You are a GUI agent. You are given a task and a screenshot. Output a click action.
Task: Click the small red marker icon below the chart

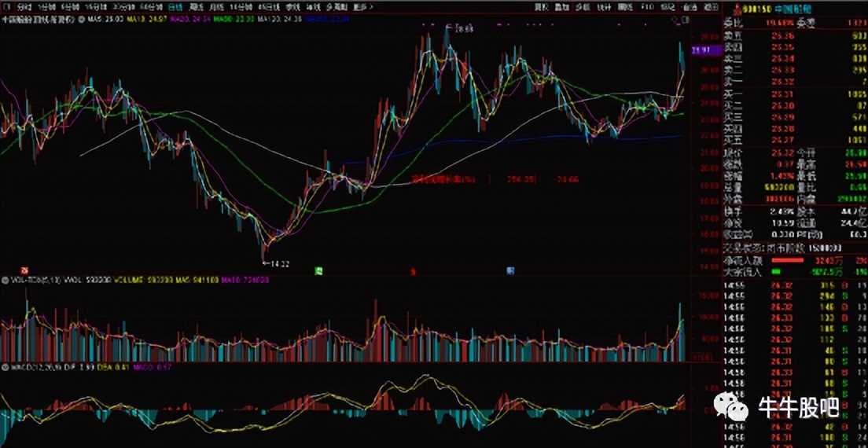click(413, 271)
